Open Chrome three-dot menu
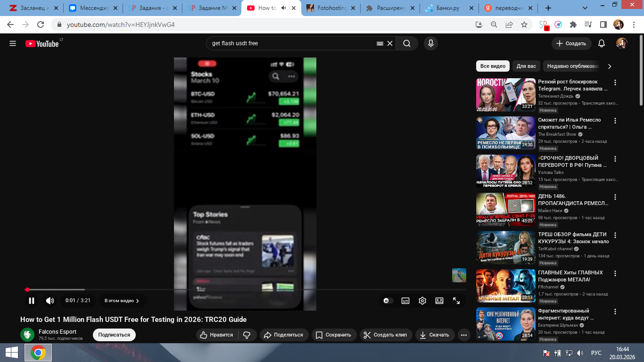The image size is (644, 362). tap(633, 25)
